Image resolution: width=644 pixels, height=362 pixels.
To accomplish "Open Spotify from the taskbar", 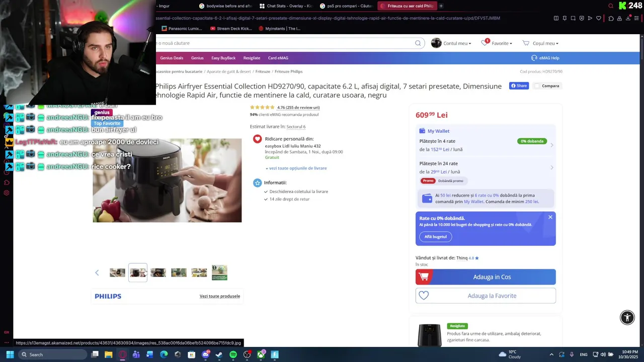I will click(x=233, y=354).
